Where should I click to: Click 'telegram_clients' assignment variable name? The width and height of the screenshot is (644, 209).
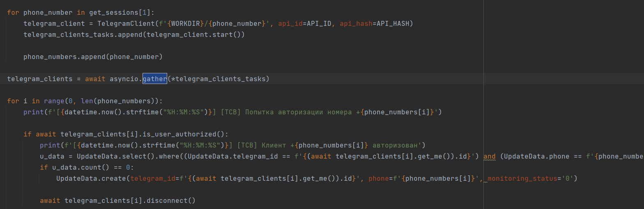(x=40, y=79)
